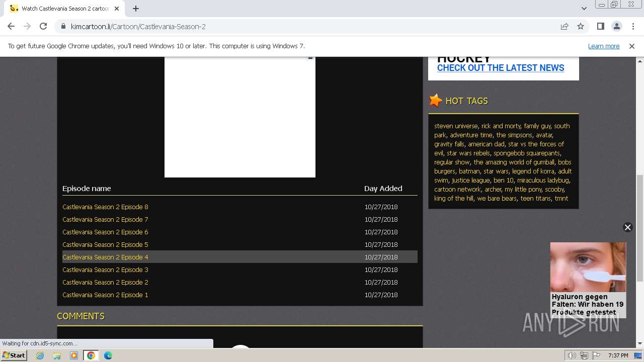Open the Action Center flag icon
This screenshot has height=362, width=644.
[596, 355]
